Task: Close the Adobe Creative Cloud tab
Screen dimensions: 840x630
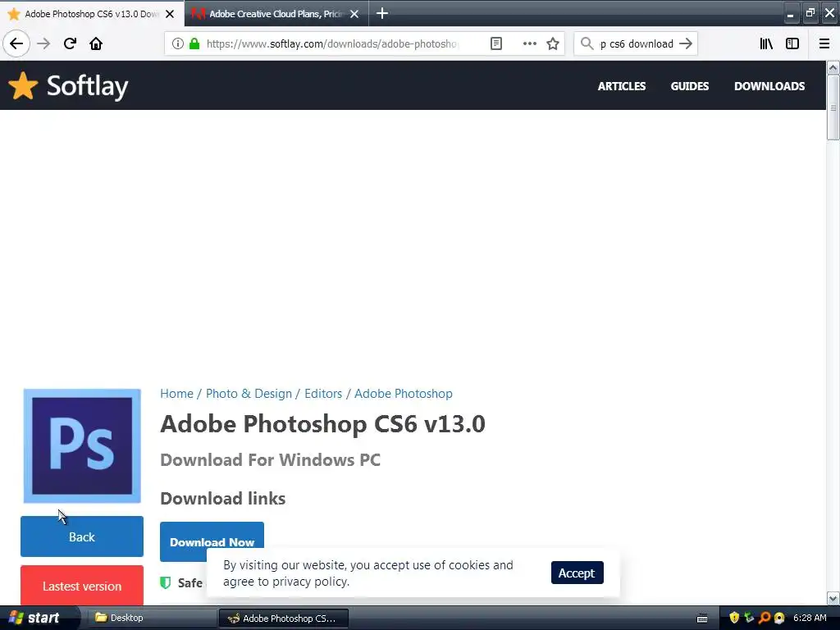Action: pyautogui.click(x=354, y=14)
